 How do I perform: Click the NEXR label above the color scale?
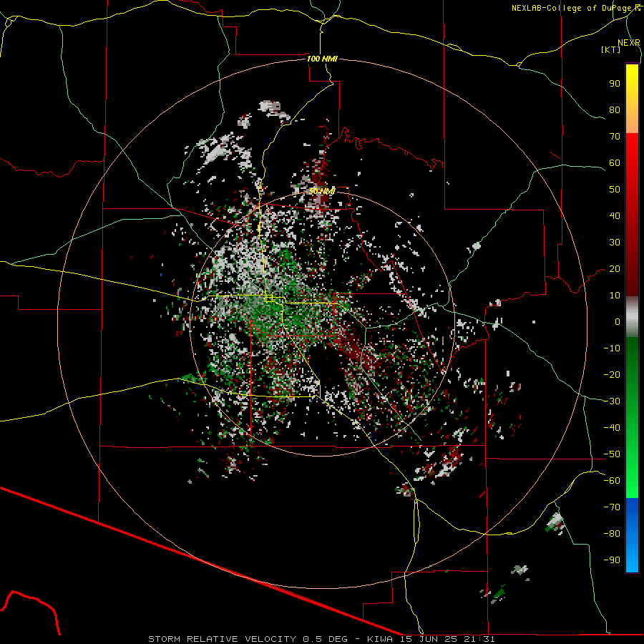pyautogui.click(x=629, y=43)
